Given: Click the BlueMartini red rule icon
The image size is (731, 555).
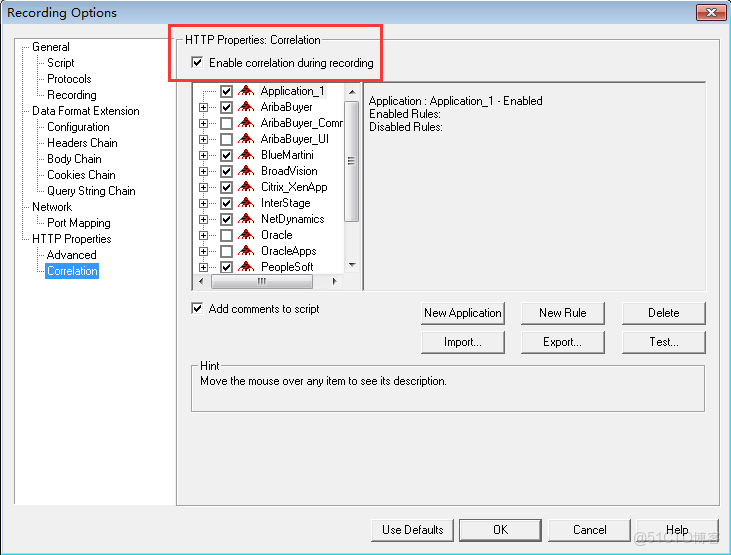Looking at the screenshot, I should (246, 154).
